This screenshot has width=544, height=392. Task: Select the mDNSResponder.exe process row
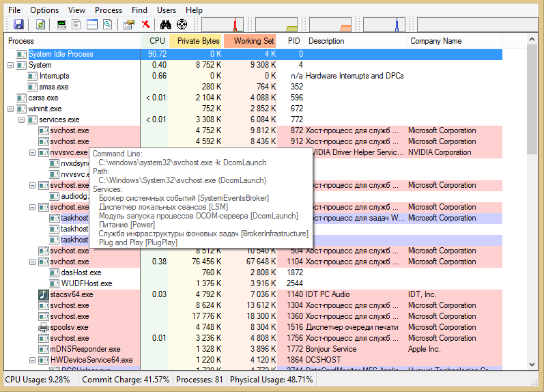tap(85, 349)
